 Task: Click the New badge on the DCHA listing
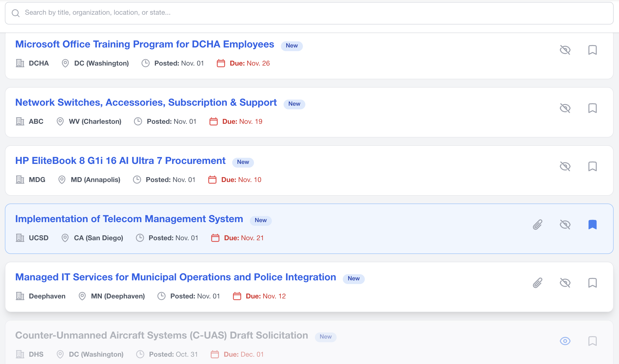pyautogui.click(x=292, y=46)
